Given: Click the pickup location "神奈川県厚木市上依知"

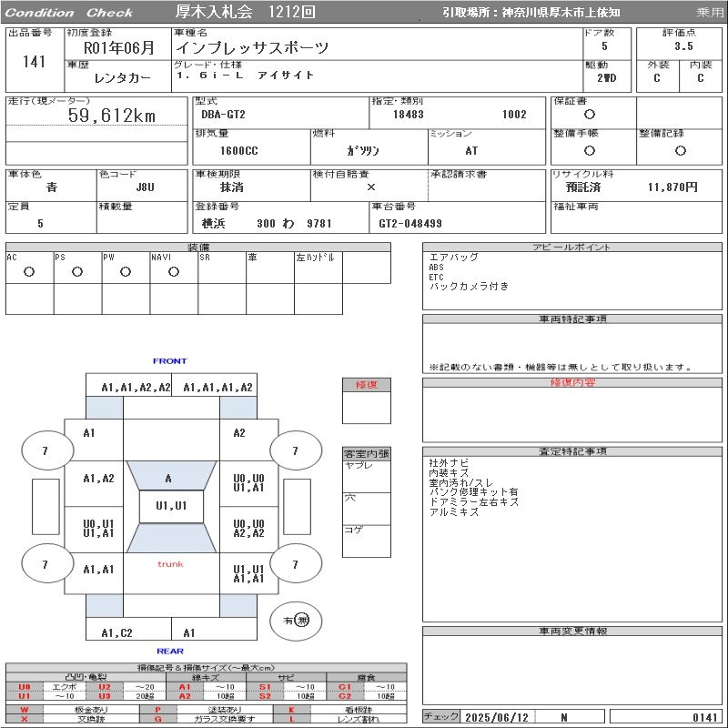Looking at the screenshot, I should pos(561,13).
